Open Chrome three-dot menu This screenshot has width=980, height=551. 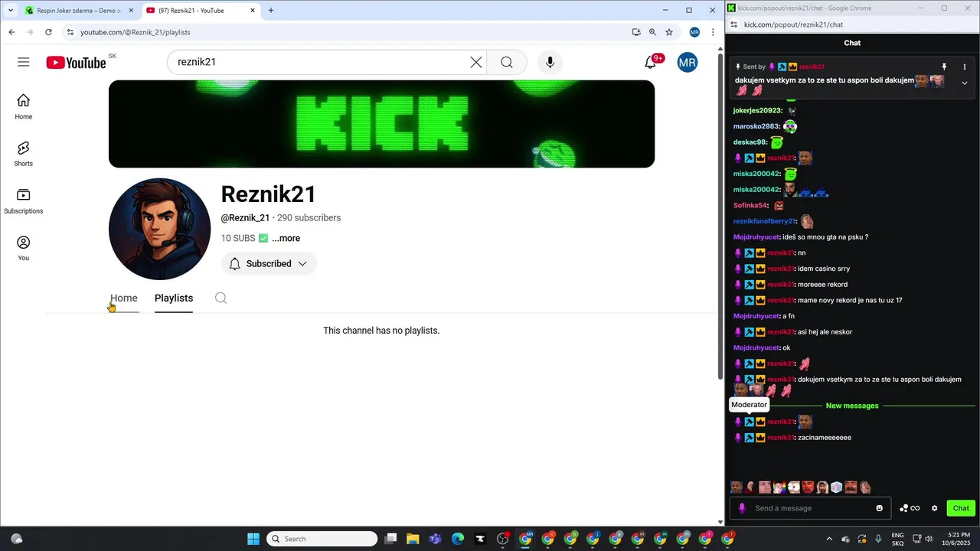[x=713, y=32]
